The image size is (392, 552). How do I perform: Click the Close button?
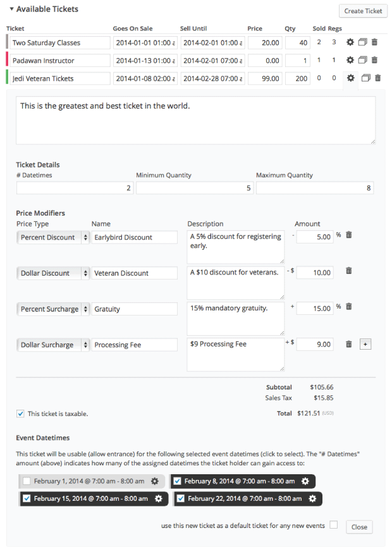(359, 527)
